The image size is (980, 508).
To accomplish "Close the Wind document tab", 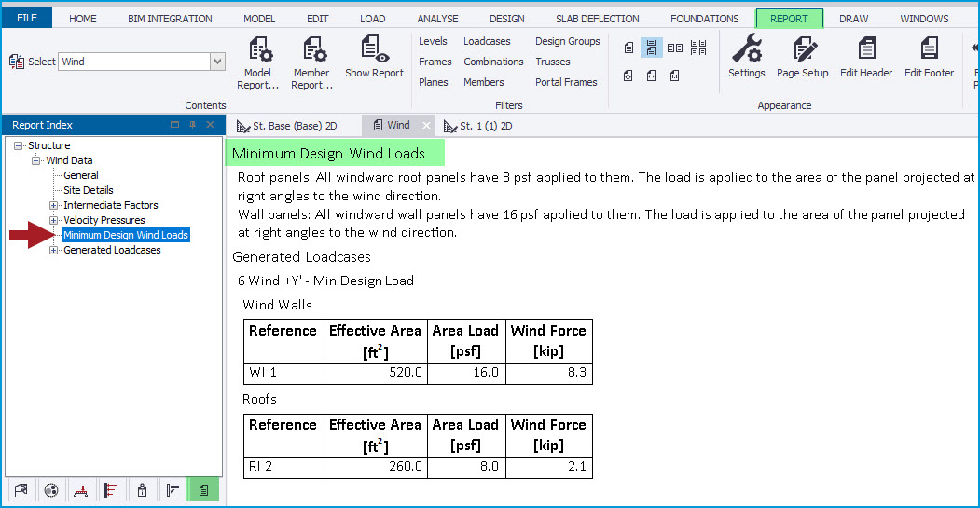I will point(426,126).
